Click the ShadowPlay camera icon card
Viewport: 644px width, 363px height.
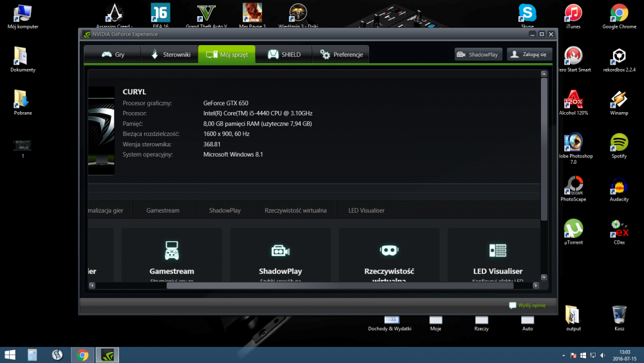281,255
